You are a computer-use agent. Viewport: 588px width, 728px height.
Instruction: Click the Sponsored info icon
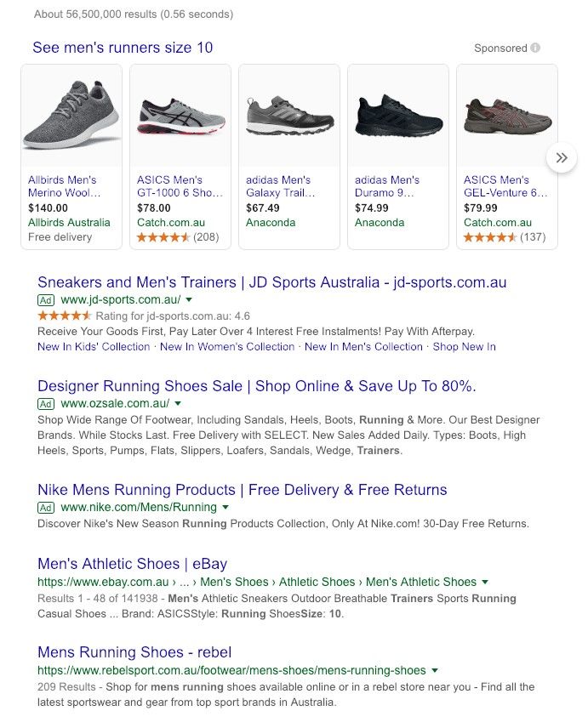[535, 48]
